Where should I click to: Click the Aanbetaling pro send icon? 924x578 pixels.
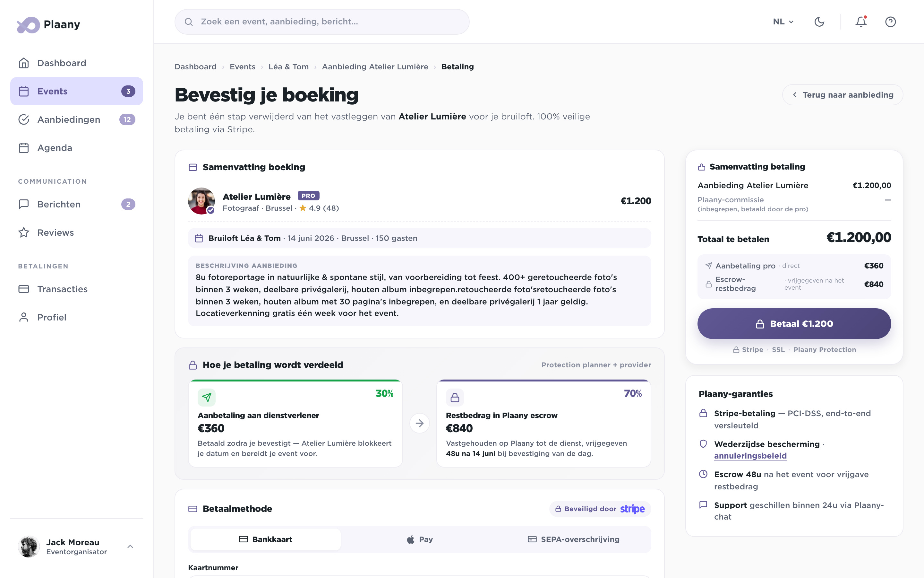709,266
